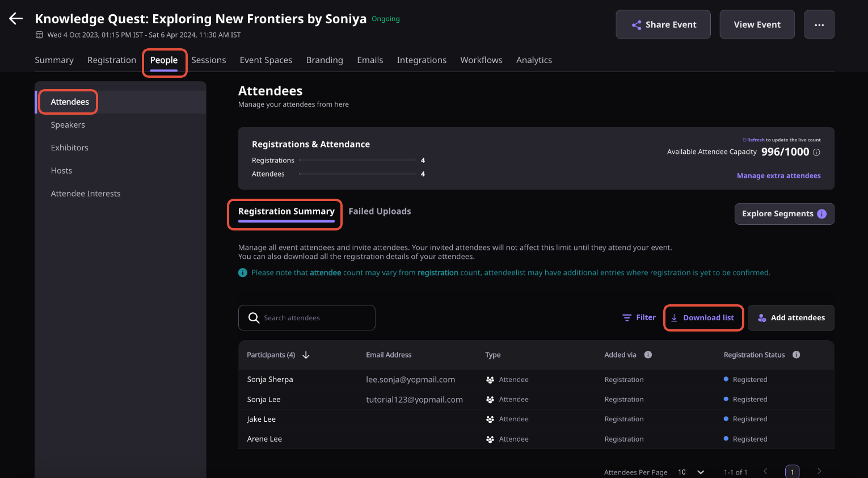Click Registered status for Arene Lee
This screenshot has height=478, width=868.
pyautogui.click(x=745, y=439)
